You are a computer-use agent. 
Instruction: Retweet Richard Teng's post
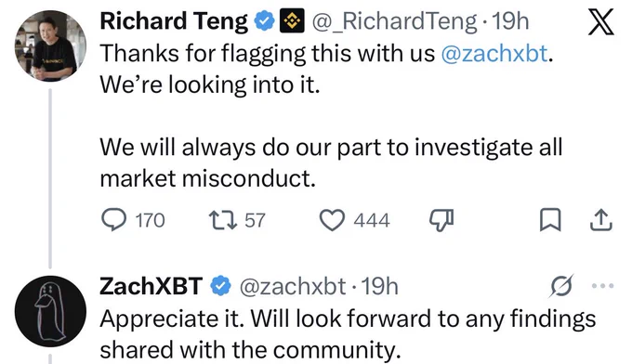point(237,220)
